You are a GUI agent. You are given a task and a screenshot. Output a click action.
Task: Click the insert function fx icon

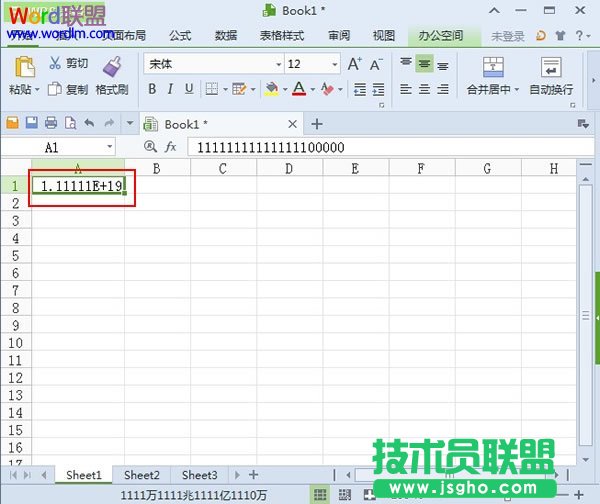[x=171, y=147]
